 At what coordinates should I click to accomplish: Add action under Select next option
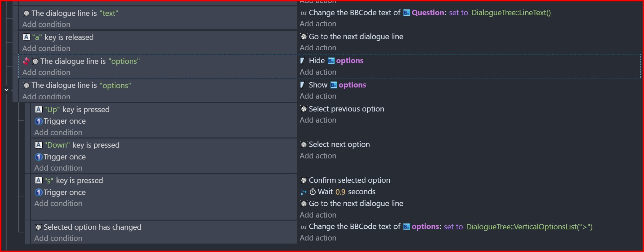(318, 156)
